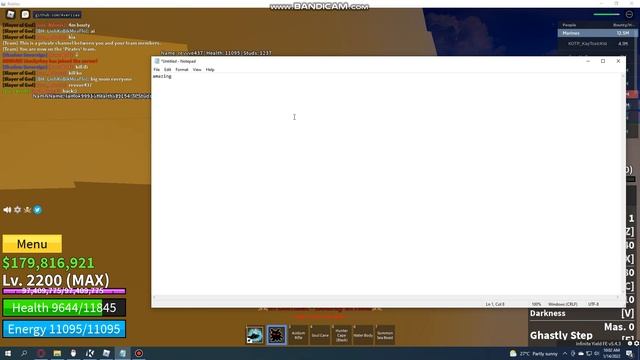Open Windows taskbar search
The width and height of the screenshot is (640, 360).
pos(24,353)
